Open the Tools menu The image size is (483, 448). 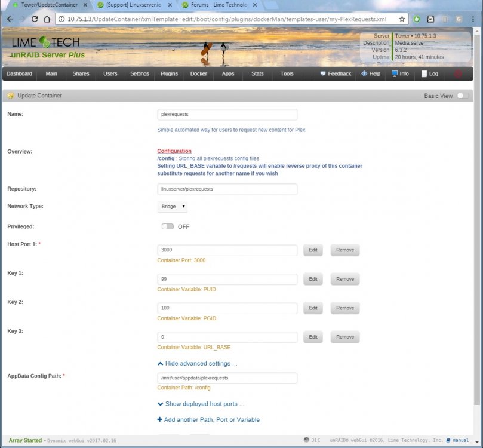tap(287, 74)
